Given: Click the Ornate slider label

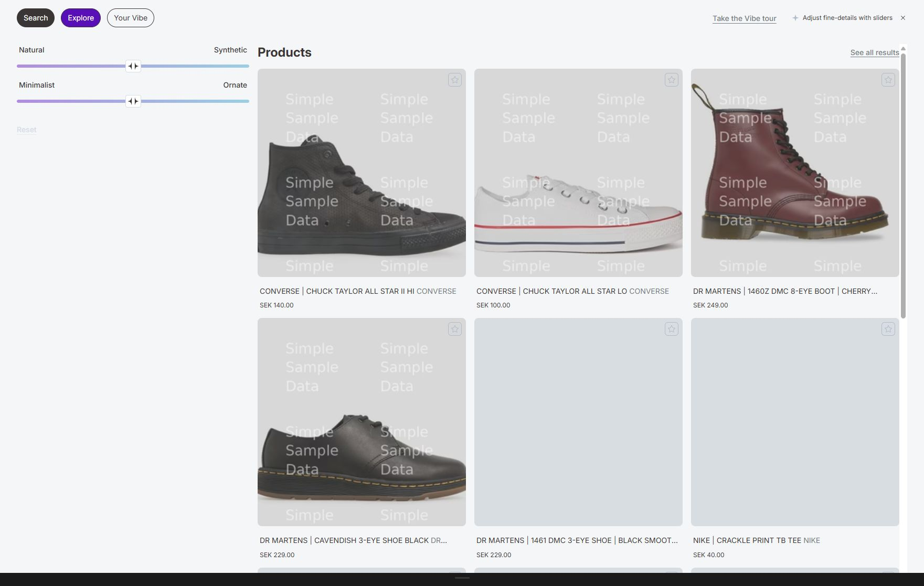Looking at the screenshot, I should pos(235,85).
